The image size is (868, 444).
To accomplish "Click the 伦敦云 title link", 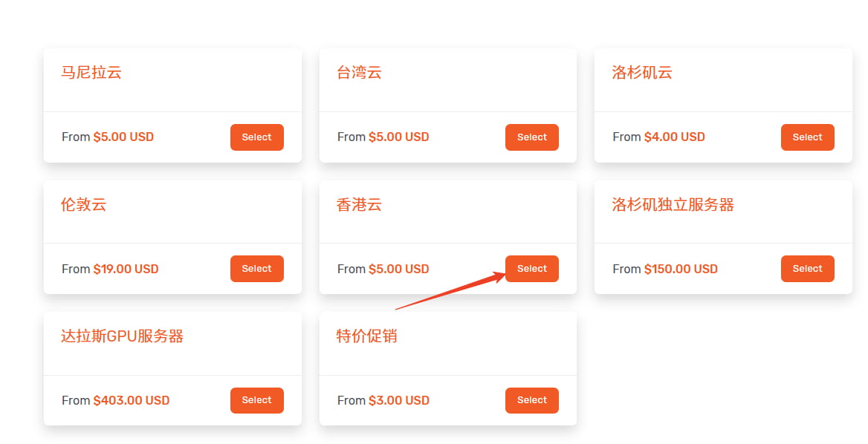I will 83,205.
